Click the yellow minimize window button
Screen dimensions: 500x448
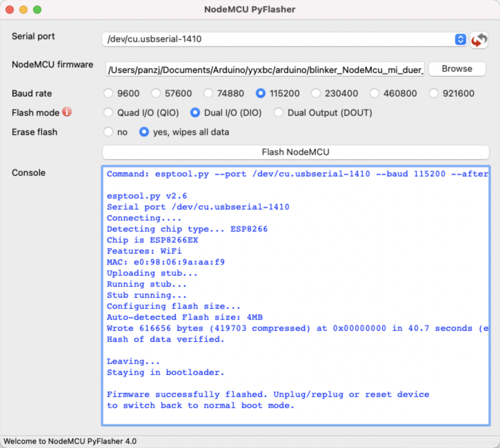(x=23, y=10)
